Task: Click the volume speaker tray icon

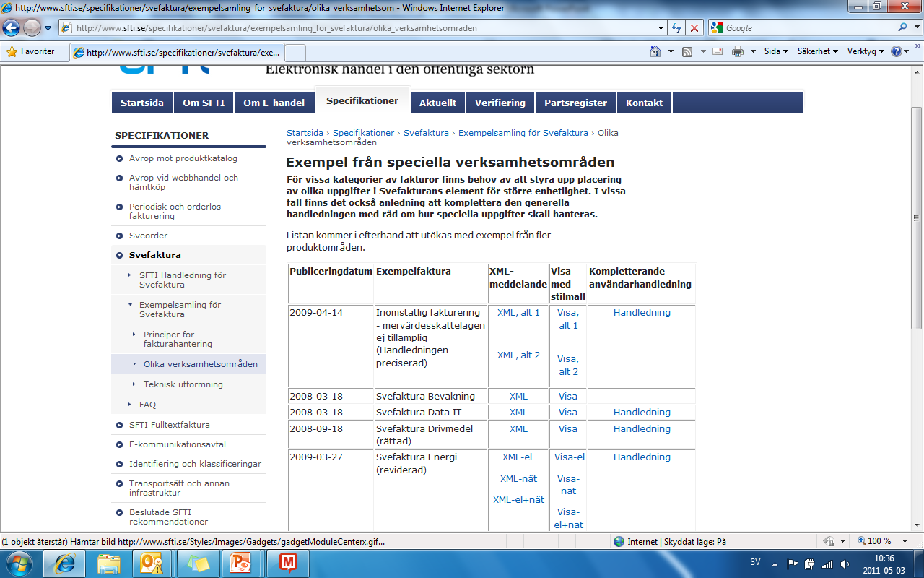Action: pyautogui.click(x=845, y=564)
